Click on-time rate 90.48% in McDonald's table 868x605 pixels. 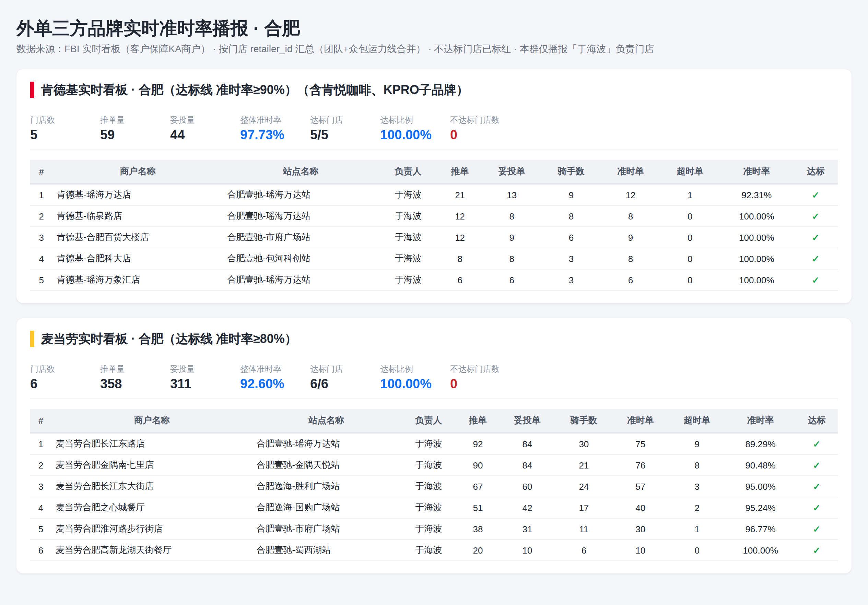pos(760,465)
